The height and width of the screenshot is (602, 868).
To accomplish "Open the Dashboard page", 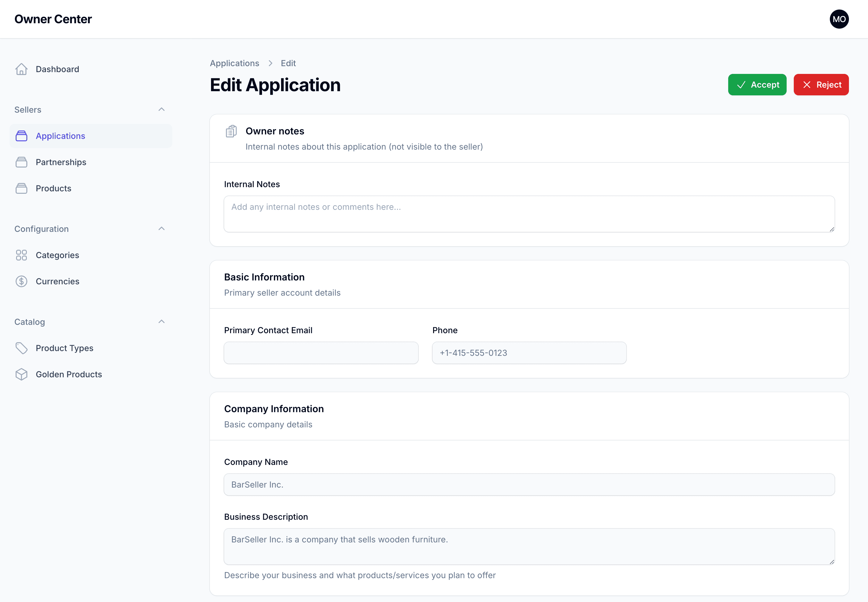I will [91, 69].
